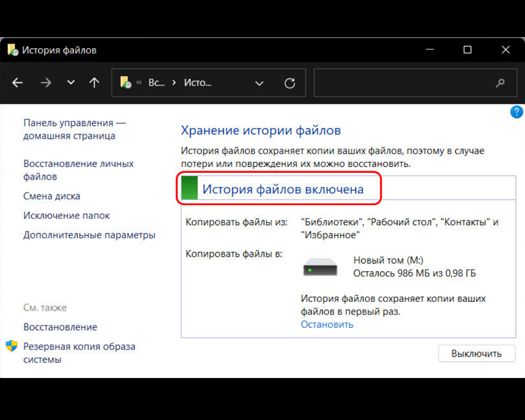Select the 'Вс...' breadcrumb segment
525x420 pixels.
pyautogui.click(x=156, y=83)
